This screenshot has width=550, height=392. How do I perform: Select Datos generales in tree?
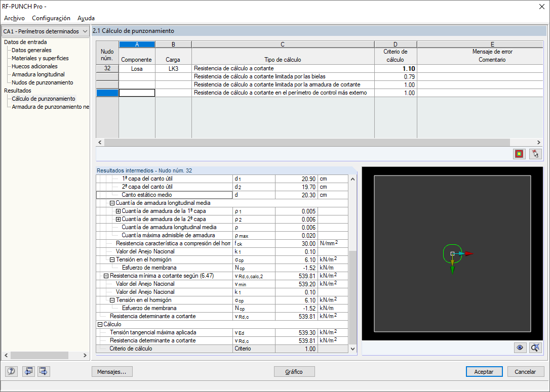pos(31,50)
